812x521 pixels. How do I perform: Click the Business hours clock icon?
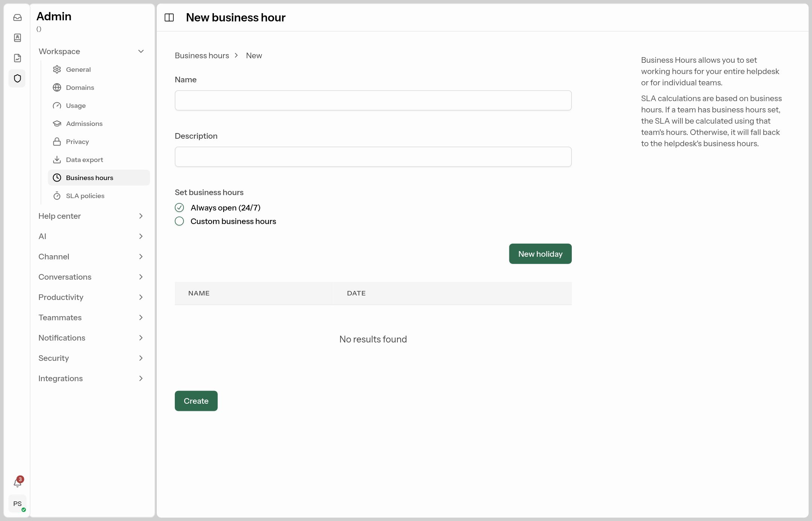57,178
